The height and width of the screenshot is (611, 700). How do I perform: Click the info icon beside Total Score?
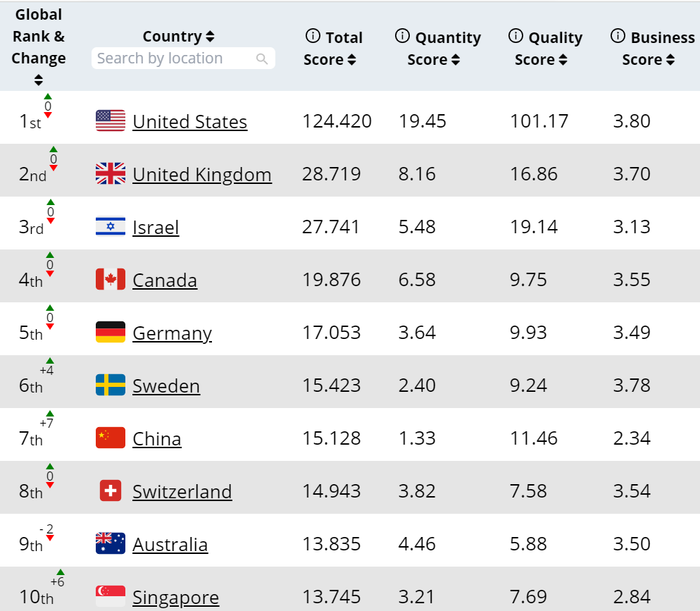pyautogui.click(x=313, y=36)
